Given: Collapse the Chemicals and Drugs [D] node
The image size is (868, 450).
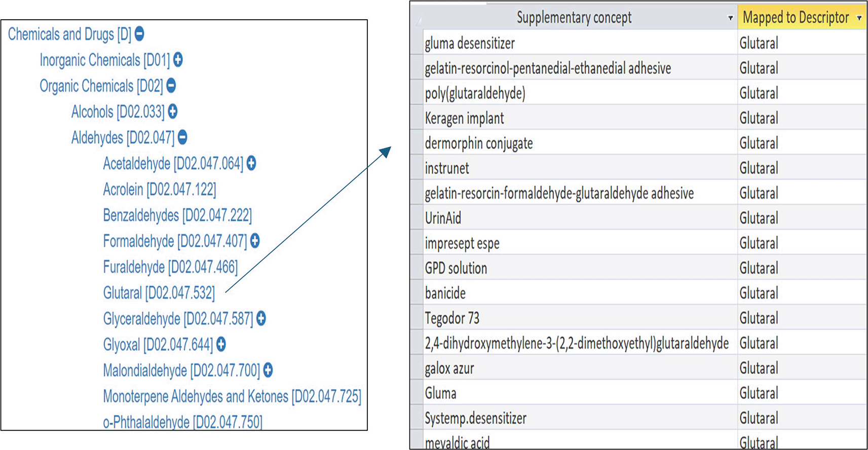Looking at the screenshot, I should pos(139,34).
